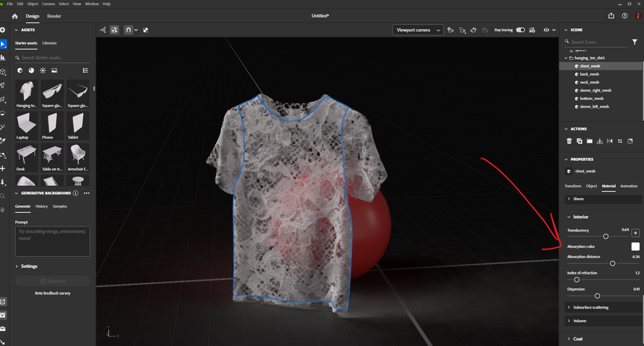Click the Dispersion slider handle
This screenshot has width=644, height=346.
(597, 296)
